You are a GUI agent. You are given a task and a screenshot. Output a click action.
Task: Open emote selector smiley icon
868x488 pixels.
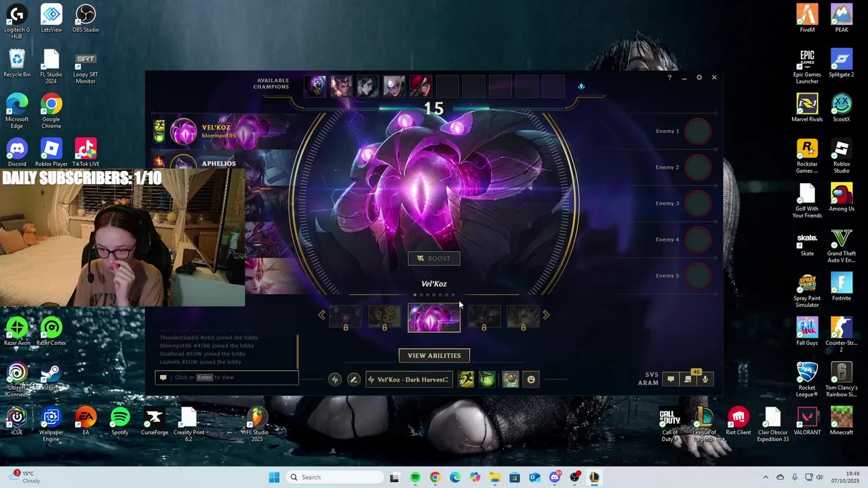pos(531,380)
